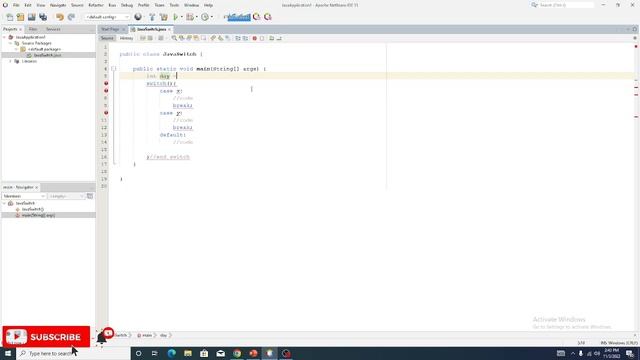Image resolution: width=640 pixels, height=360 pixels.
Task: Open the default config combo box
Action: [x=107, y=17]
